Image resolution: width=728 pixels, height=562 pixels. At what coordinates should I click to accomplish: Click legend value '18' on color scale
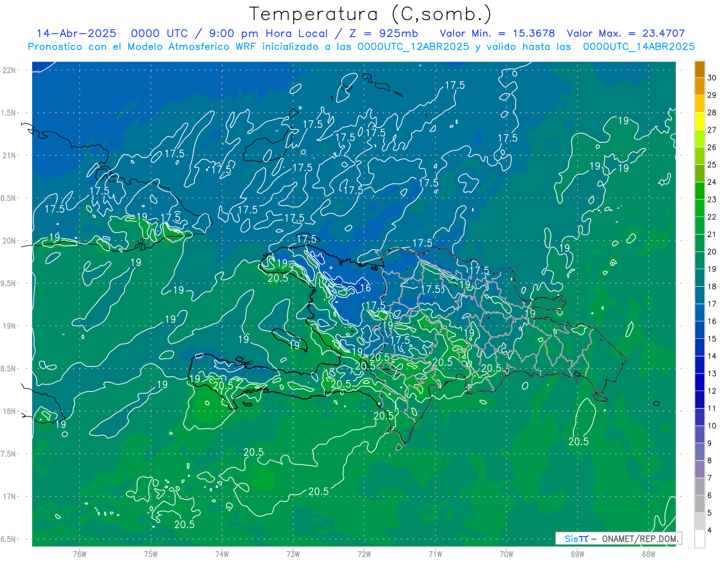pyautogui.click(x=712, y=287)
